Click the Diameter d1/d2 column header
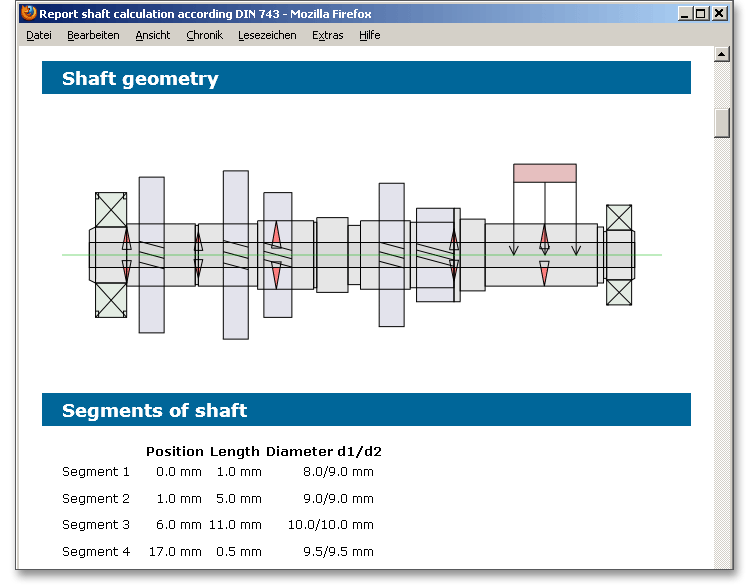The width and height of the screenshot is (749, 585). tap(323, 451)
